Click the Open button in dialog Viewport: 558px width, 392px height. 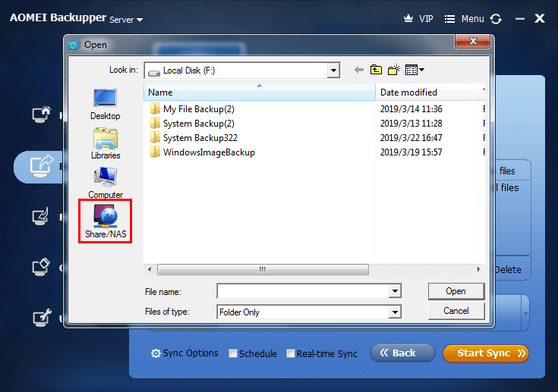456,291
